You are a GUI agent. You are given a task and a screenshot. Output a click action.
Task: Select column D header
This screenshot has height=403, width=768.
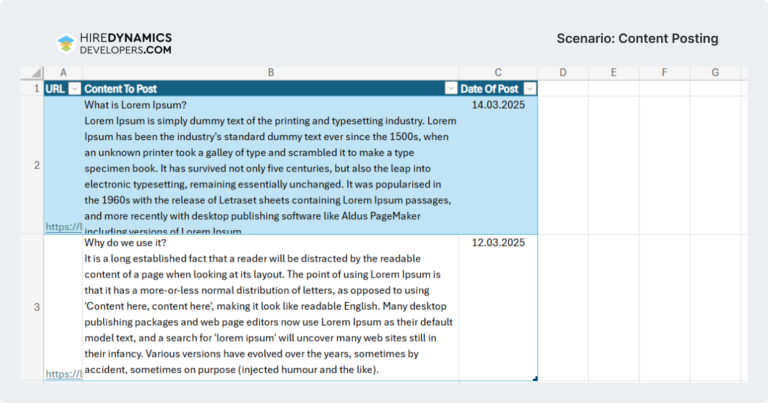(563, 73)
